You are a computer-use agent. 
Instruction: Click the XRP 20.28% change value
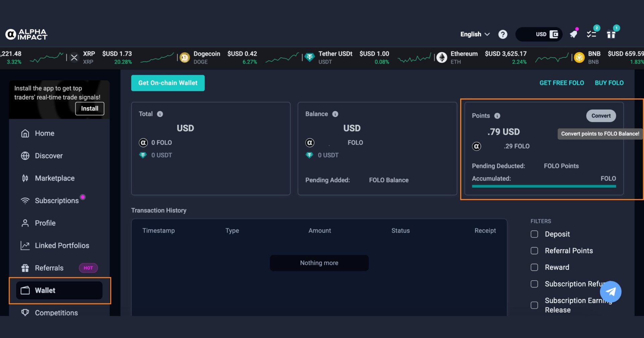[123, 62]
